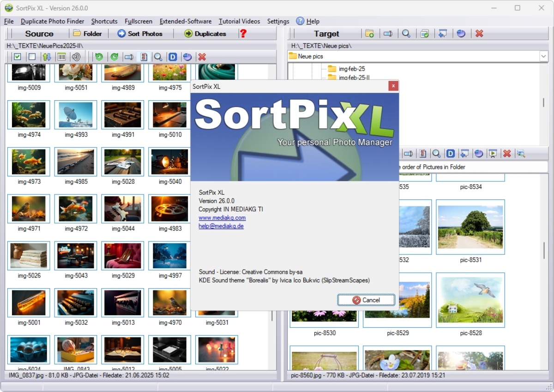This screenshot has height=392, width=554.
Task: Open Duplicate Photo Finder menu
Action: (x=53, y=21)
